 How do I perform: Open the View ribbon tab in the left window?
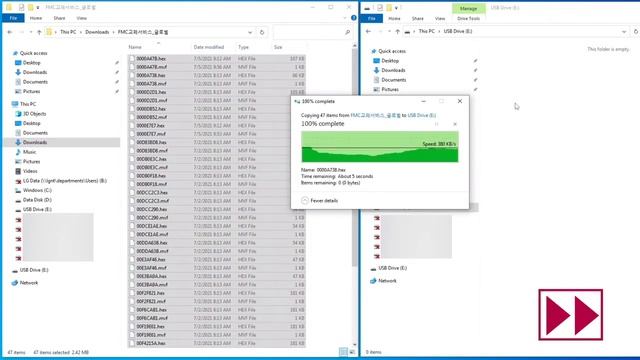click(x=81, y=18)
